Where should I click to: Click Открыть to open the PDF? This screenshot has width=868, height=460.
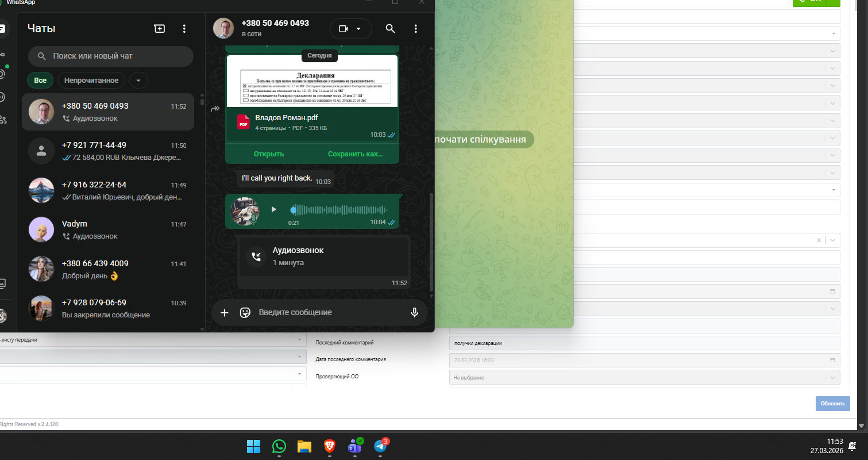coord(269,154)
